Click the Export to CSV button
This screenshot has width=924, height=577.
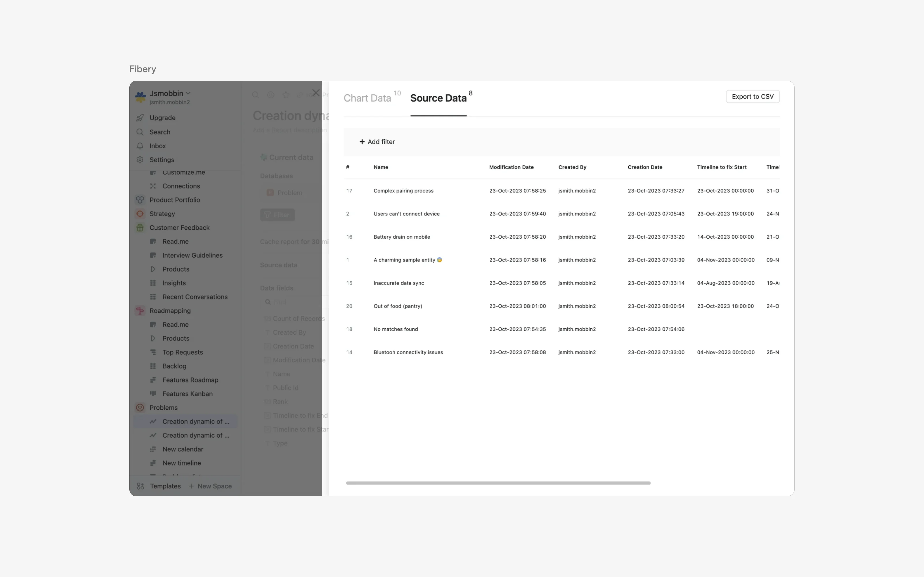(x=752, y=97)
